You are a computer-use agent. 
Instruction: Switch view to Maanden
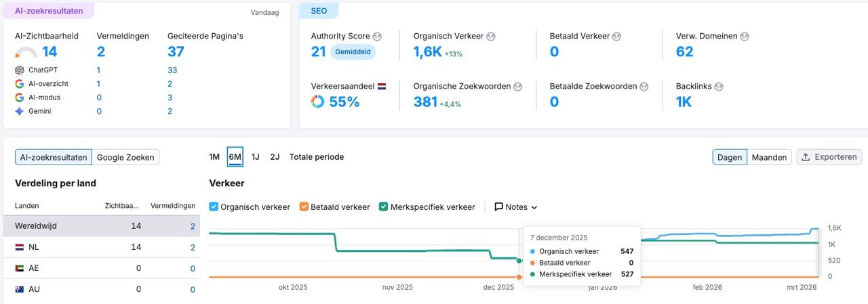pos(769,157)
